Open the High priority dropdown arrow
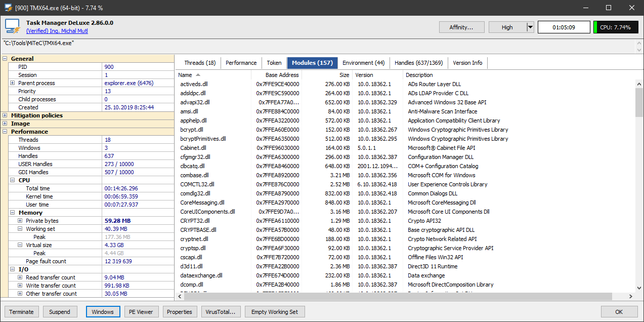The image size is (644, 322). [x=530, y=27]
